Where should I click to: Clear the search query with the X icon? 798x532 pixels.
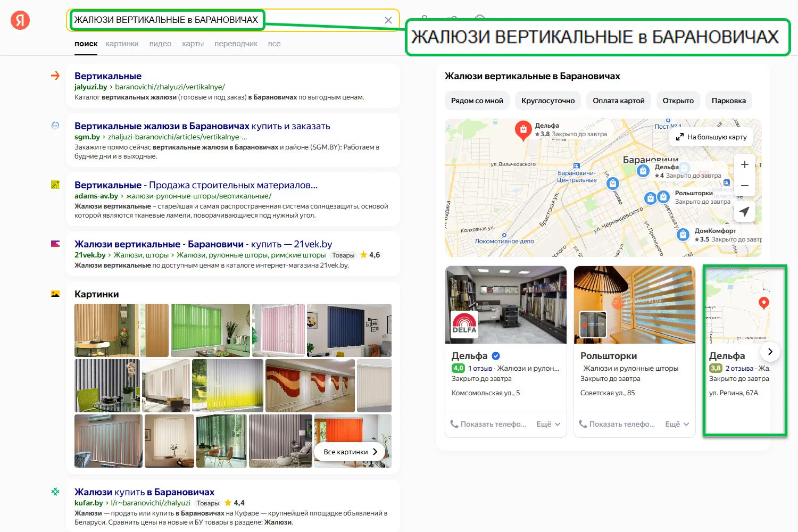pyautogui.click(x=388, y=20)
